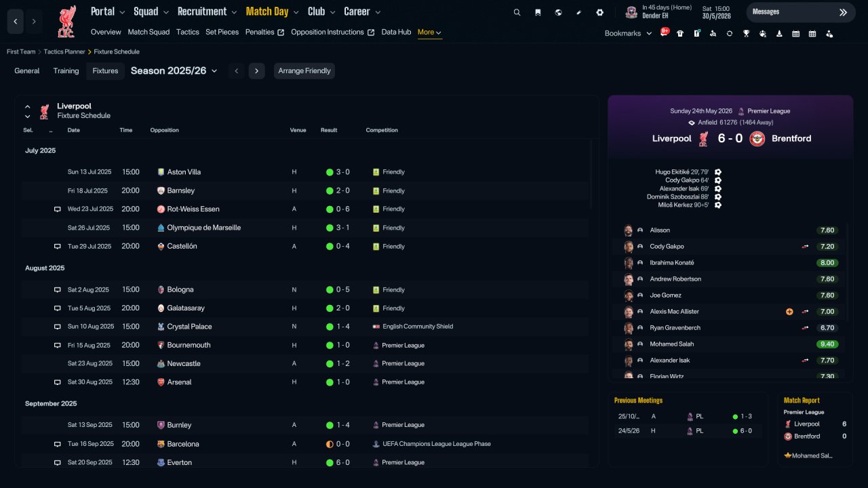This screenshot has width=868, height=488.
Task: Go to next season arrow
Action: [x=256, y=71]
